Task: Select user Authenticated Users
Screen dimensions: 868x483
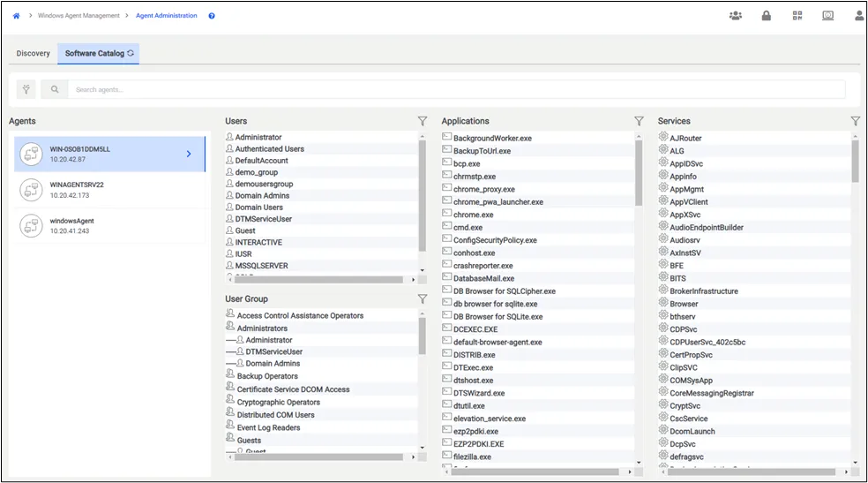Action: tap(270, 149)
